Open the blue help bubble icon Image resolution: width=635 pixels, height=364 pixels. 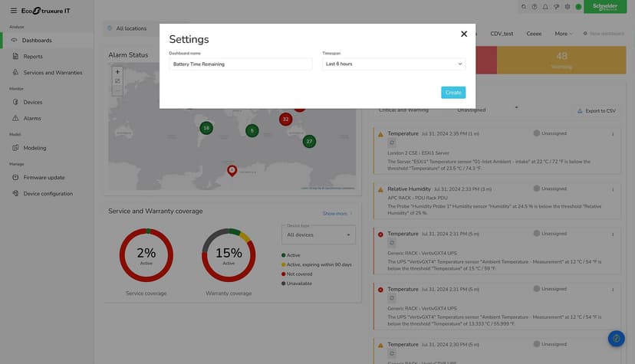(x=616, y=339)
